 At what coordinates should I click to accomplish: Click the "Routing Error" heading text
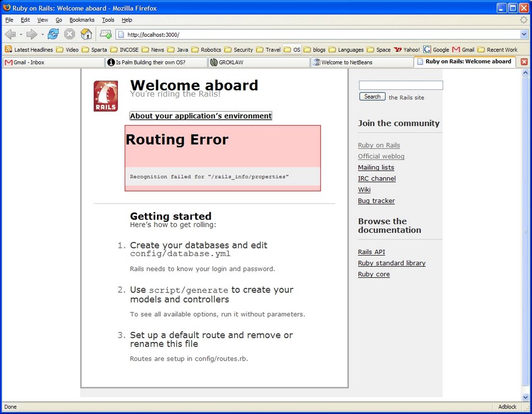[177, 139]
